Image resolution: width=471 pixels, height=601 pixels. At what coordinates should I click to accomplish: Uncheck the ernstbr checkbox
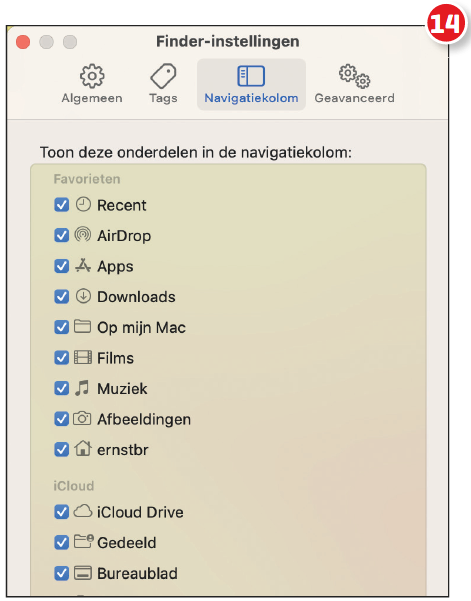click(62, 450)
